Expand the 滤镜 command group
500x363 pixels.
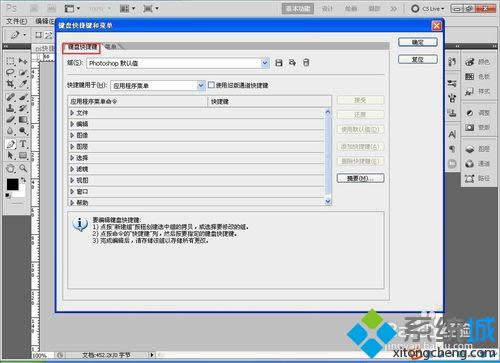point(72,169)
